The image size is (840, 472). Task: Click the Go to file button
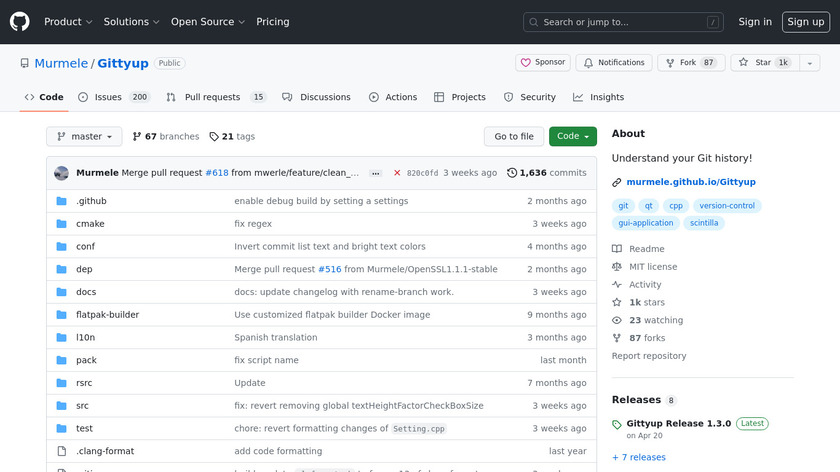pos(514,136)
